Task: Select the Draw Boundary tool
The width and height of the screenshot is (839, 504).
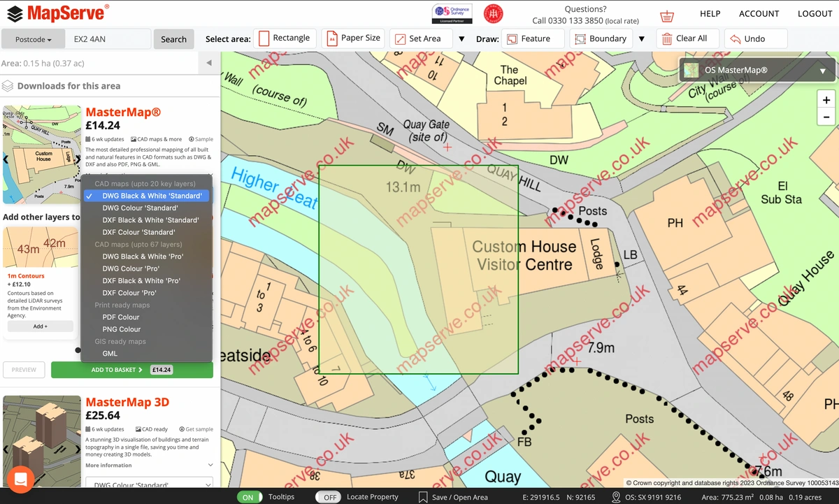Action: pos(601,38)
